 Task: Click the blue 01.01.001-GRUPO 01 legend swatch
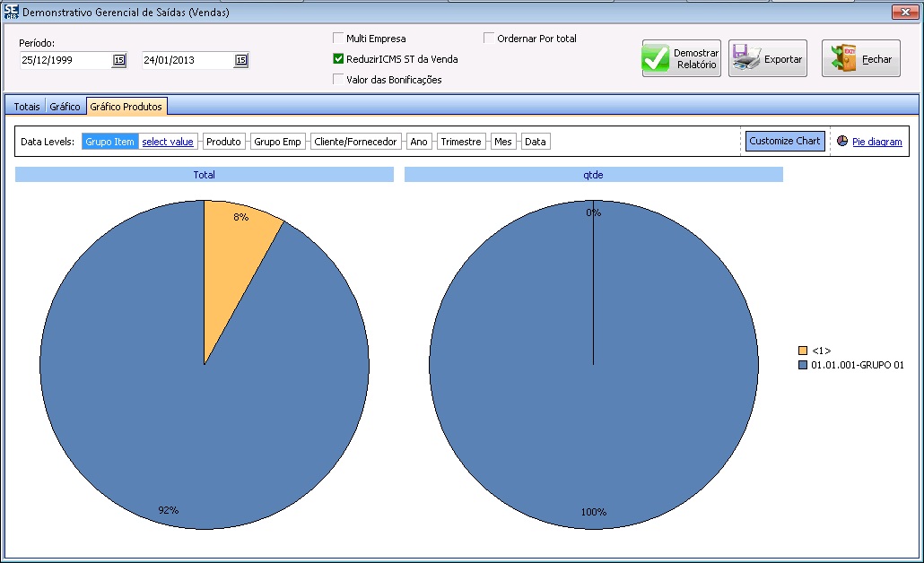[x=803, y=365]
